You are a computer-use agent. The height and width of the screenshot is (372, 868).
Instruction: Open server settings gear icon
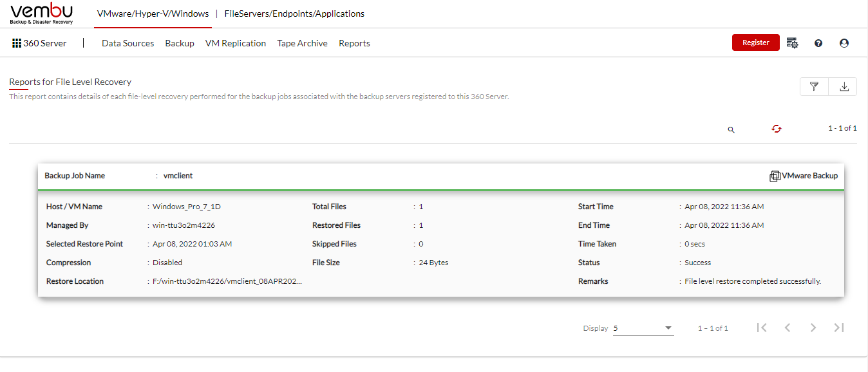(x=793, y=43)
